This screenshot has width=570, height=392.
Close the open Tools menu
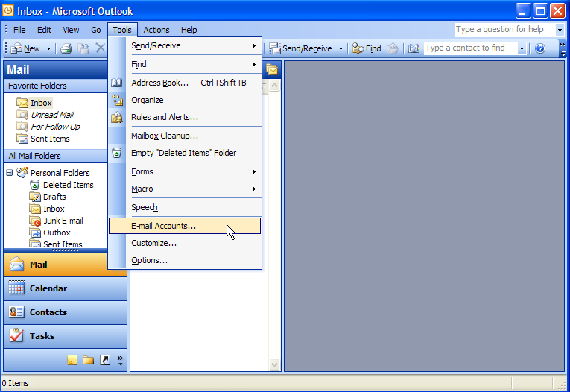pos(122,30)
